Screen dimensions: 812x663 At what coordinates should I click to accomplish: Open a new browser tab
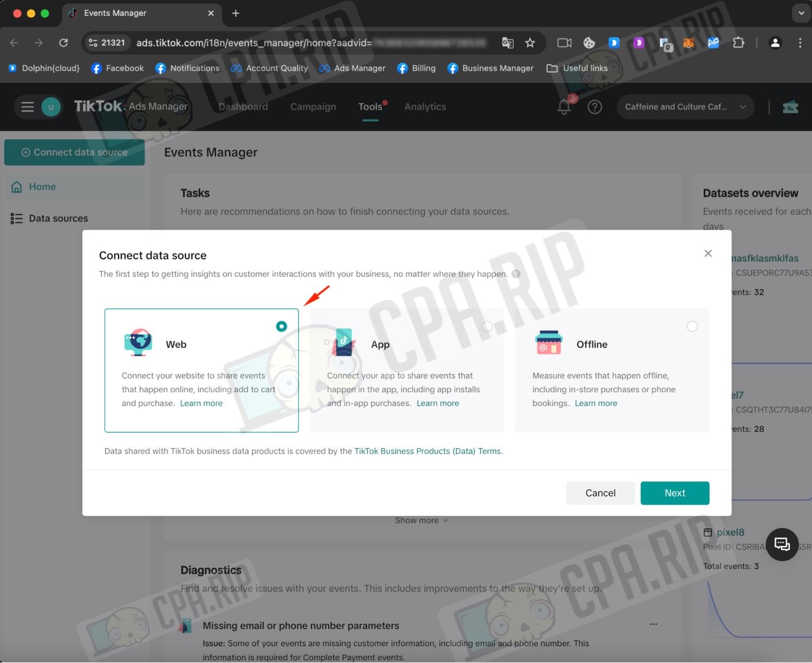pyautogui.click(x=235, y=13)
